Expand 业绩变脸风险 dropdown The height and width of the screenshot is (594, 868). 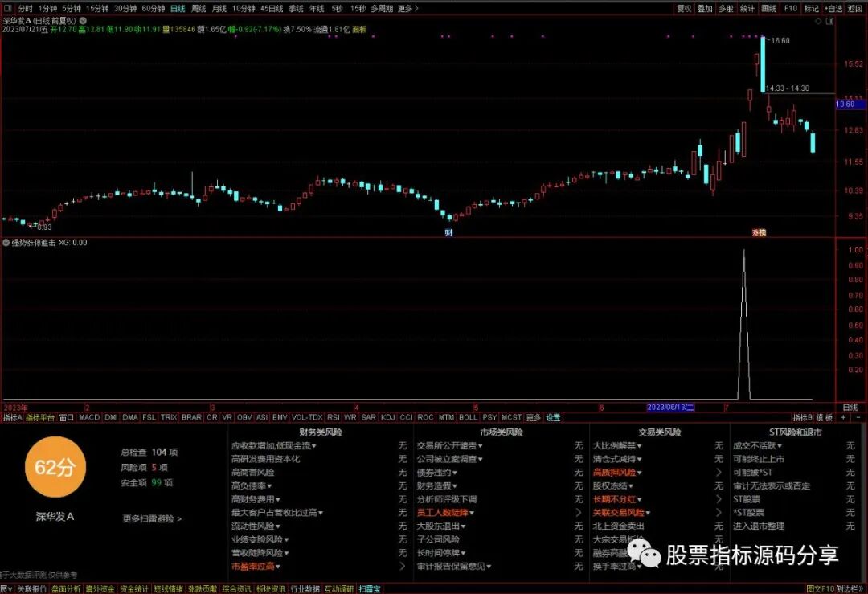pos(286,539)
